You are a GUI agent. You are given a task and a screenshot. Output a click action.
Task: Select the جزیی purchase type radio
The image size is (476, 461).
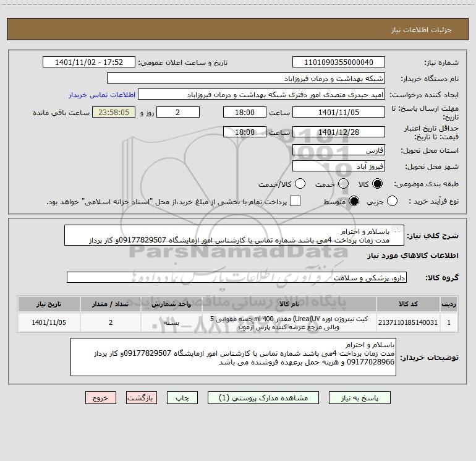click(392, 201)
